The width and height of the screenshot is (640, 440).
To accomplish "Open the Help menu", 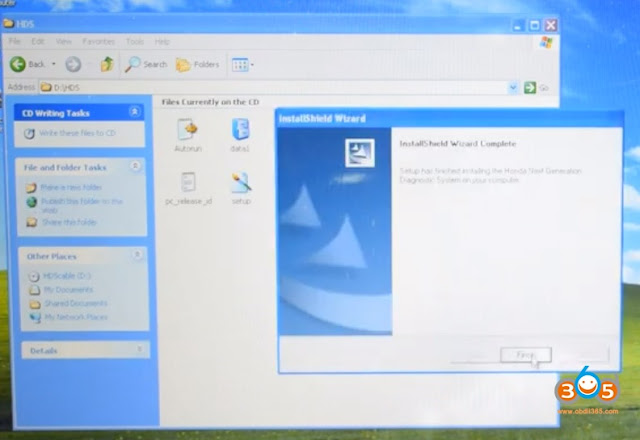I will (162, 41).
